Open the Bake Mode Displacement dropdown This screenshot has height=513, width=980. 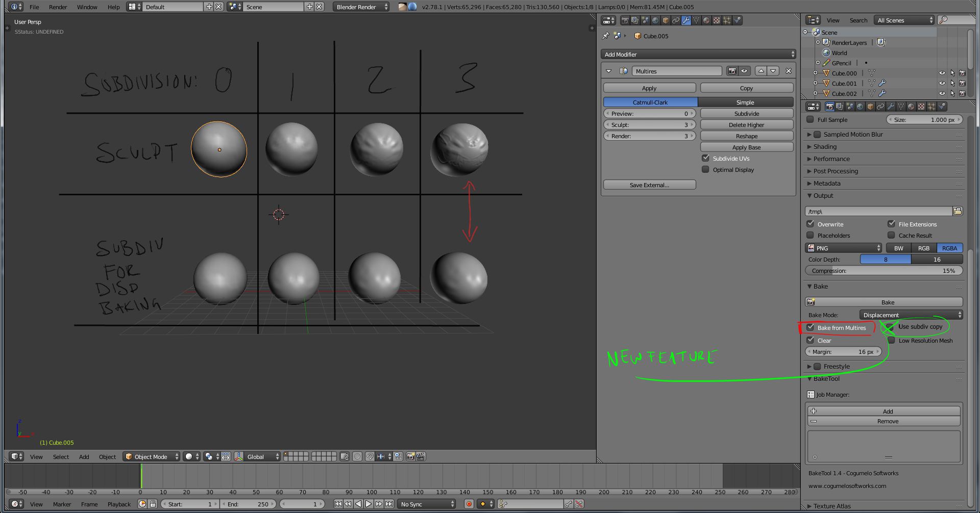point(911,315)
